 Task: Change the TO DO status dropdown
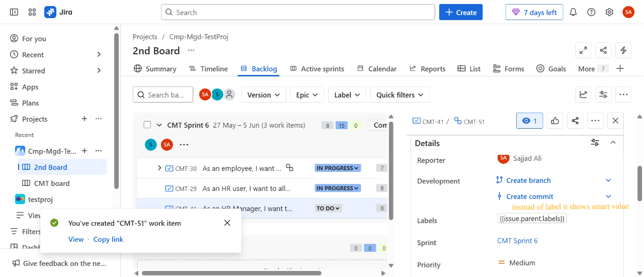pos(328,208)
